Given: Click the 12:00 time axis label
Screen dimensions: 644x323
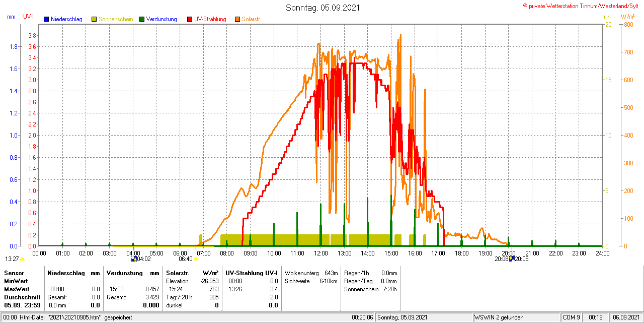Looking at the screenshot, I should coord(321,253).
